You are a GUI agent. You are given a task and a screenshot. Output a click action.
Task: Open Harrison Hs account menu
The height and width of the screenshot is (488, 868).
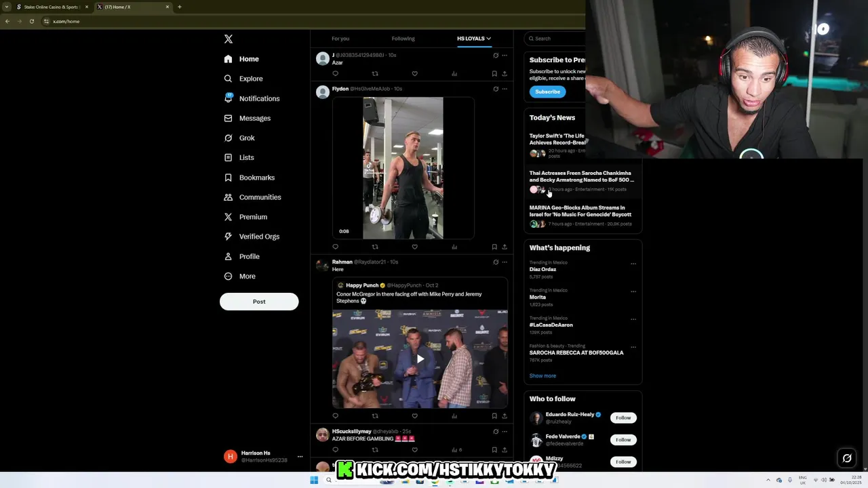(263, 456)
